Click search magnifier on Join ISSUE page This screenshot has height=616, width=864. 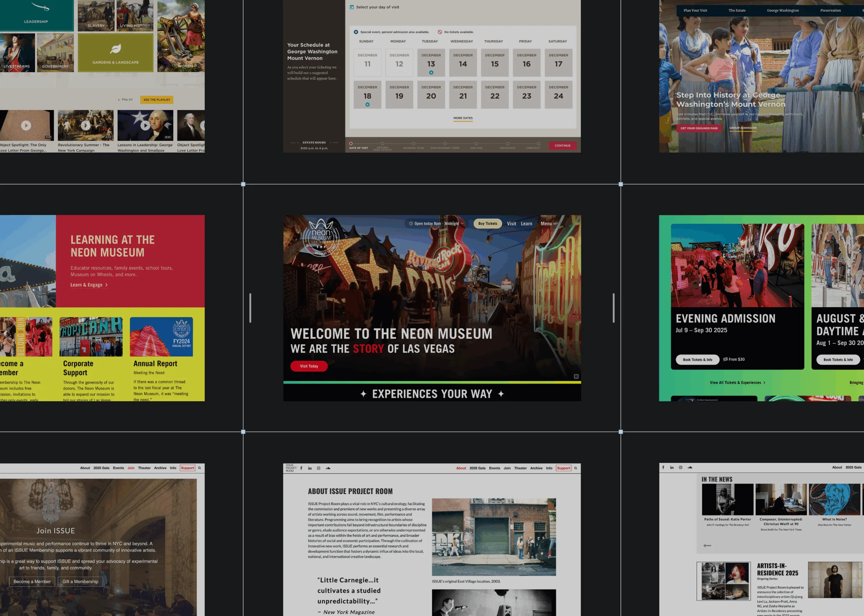click(199, 468)
